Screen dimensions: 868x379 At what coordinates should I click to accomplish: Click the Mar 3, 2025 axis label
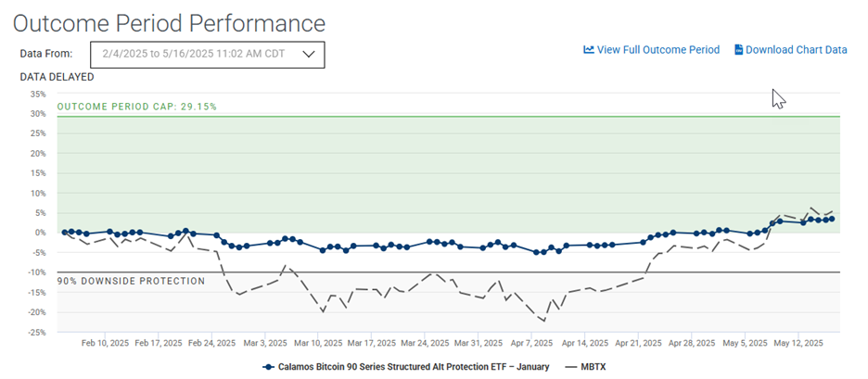(x=265, y=343)
